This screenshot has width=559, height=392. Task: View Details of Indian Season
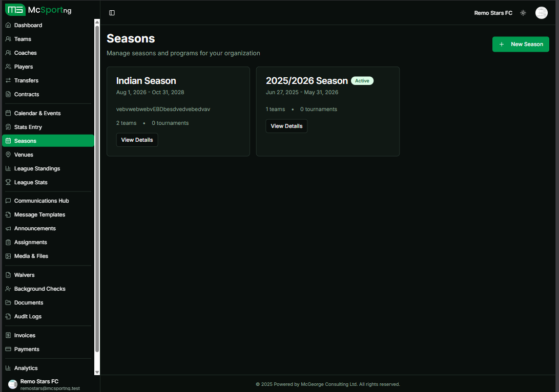(137, 140)
